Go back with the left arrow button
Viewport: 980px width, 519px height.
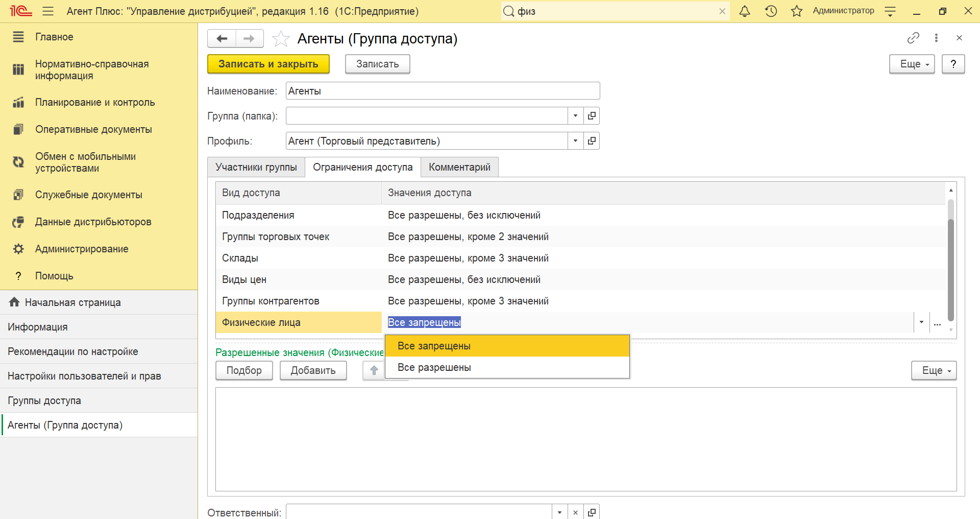(x=222, y=38)
